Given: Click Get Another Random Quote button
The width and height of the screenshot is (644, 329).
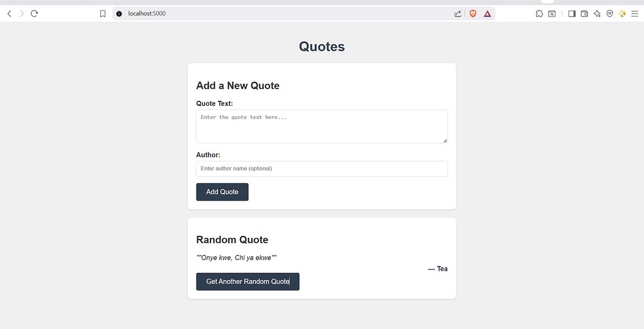Looking at the screenshot, I should pyautogui.click(x=248, y=282).
